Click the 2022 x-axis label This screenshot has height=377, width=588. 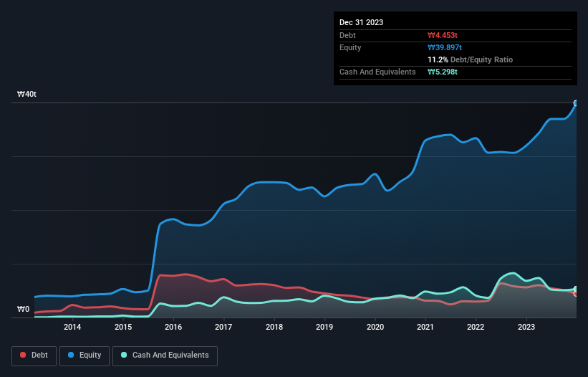tap(476, 327)
